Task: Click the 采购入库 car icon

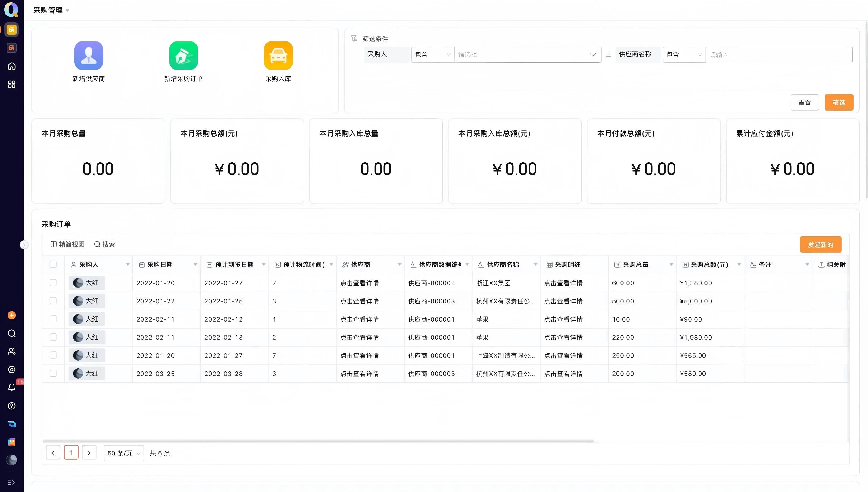Action: [x=278, y=55]
